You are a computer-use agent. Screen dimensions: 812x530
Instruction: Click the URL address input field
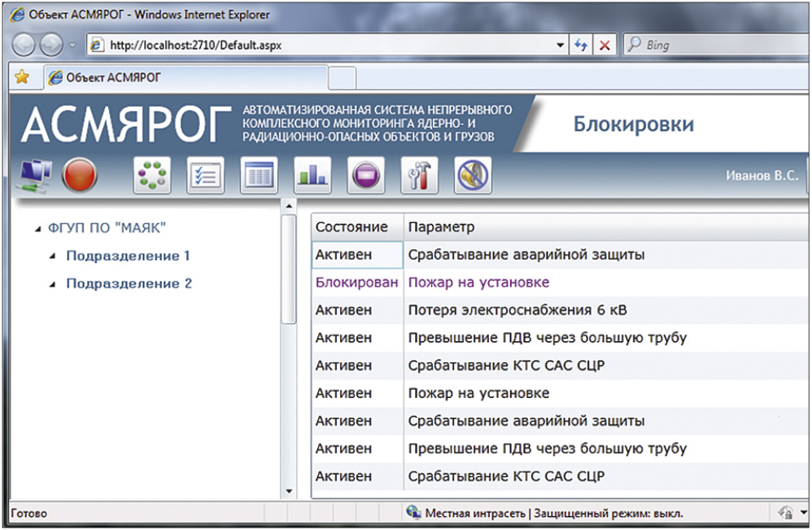(331, 45)
